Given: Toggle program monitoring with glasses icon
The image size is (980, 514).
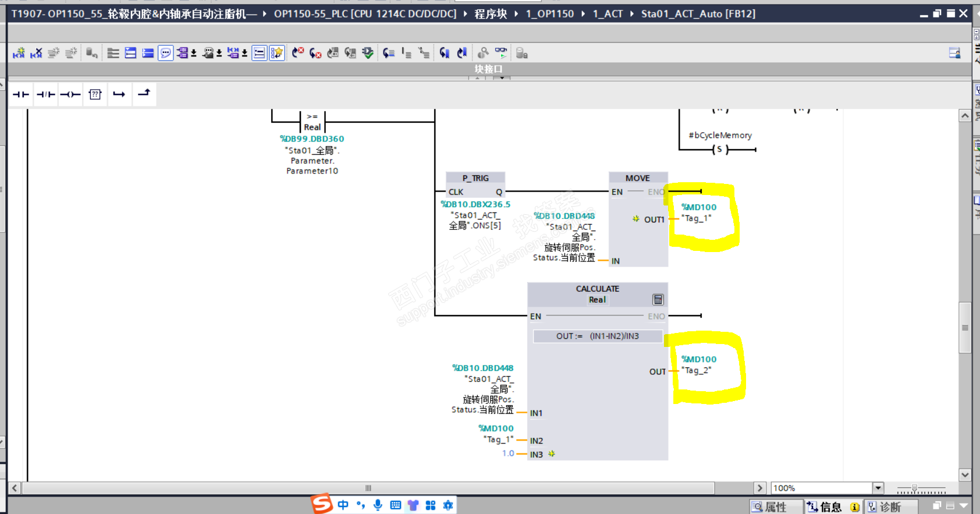Looking at the screenshot, I should point(501,53).
